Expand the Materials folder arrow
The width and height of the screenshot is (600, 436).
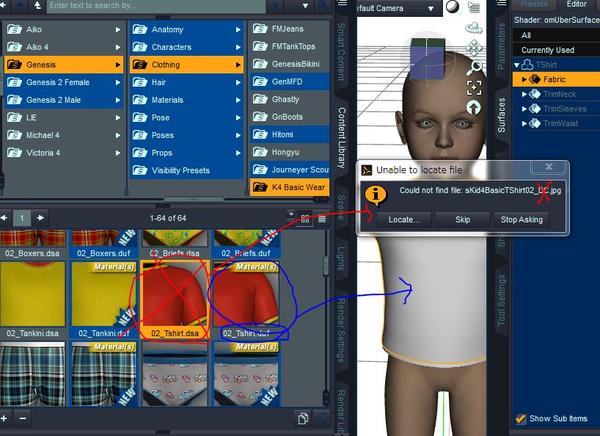[238, 100]
